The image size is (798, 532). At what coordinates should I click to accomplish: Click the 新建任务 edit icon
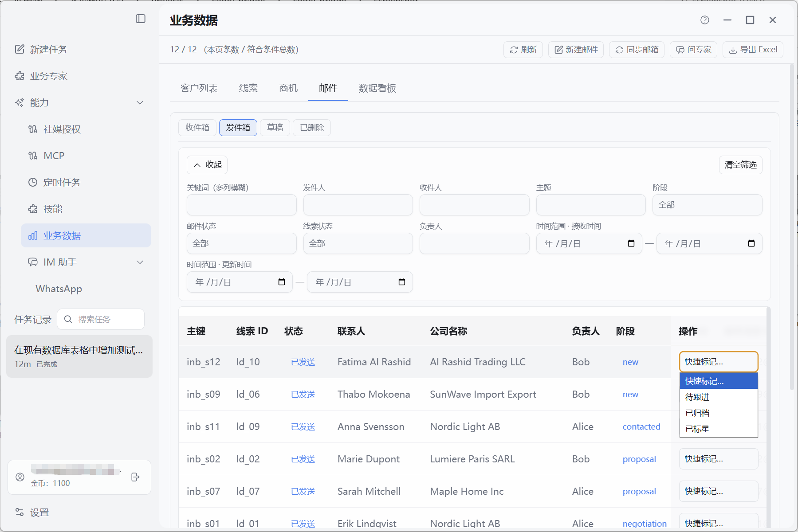20,49
